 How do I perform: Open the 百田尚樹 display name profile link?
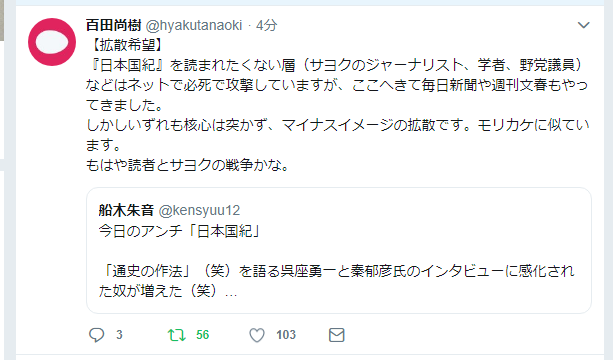click(113, 25)
